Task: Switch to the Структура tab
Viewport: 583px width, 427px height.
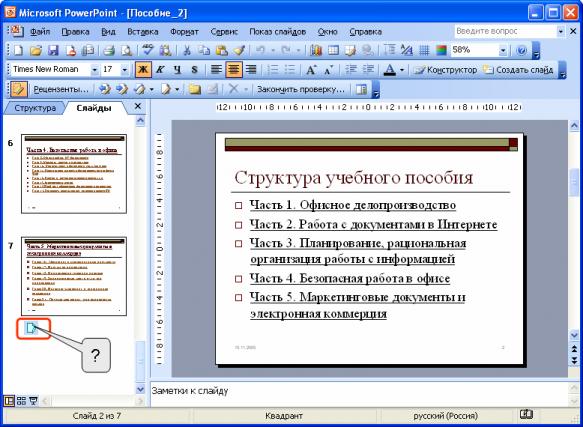Action: (35, 108)
